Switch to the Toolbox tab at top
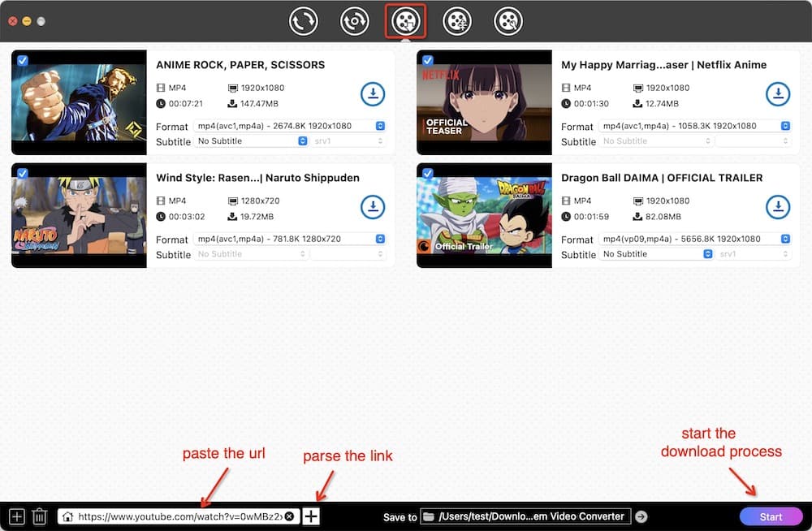The width and height of the screenshot is (812, 531). point(508,21)
